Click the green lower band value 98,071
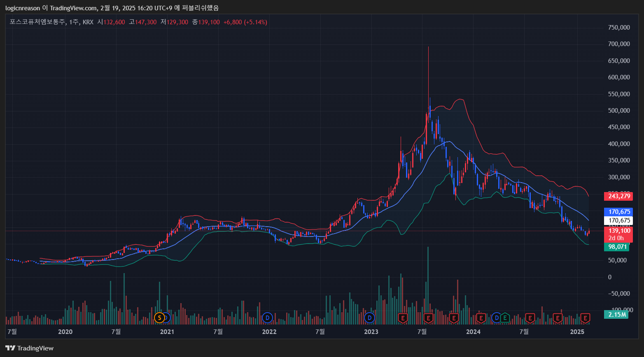 coord(617,247)
